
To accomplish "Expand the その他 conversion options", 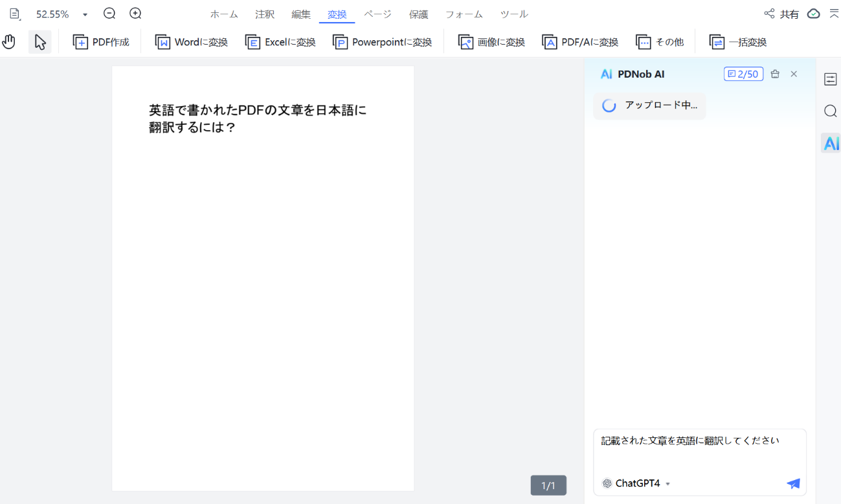I will pos(660,41).
